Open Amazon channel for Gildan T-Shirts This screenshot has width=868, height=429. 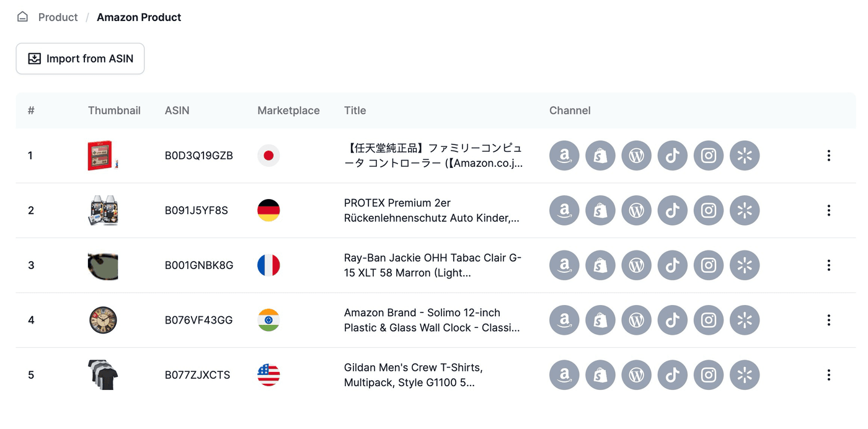pos(564,374)
